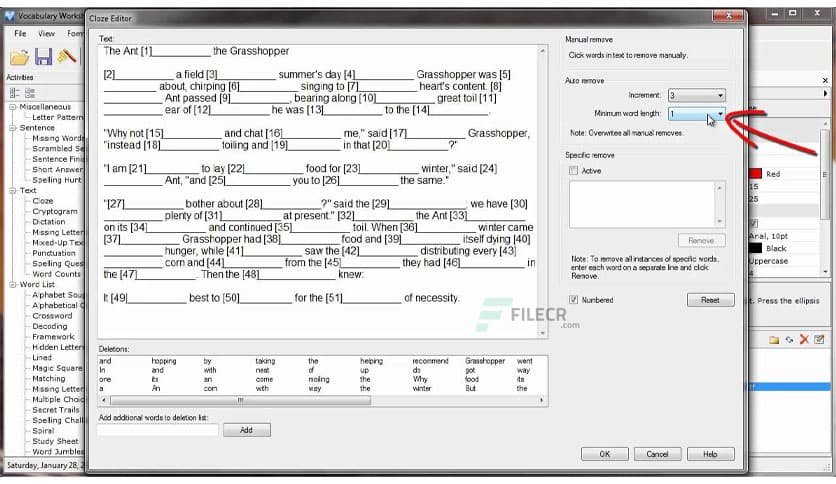
Task: Select Secret Trails in the activities tree
Action: click(x=56, y=410)
